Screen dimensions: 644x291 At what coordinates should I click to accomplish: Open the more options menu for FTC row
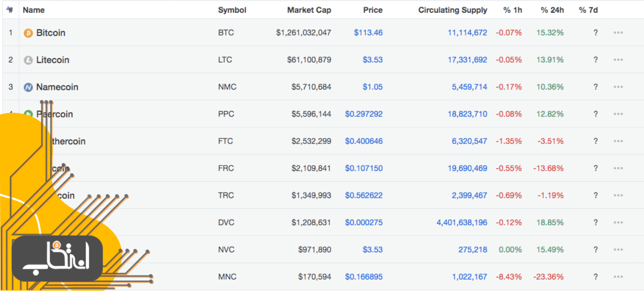pos(618,141)
